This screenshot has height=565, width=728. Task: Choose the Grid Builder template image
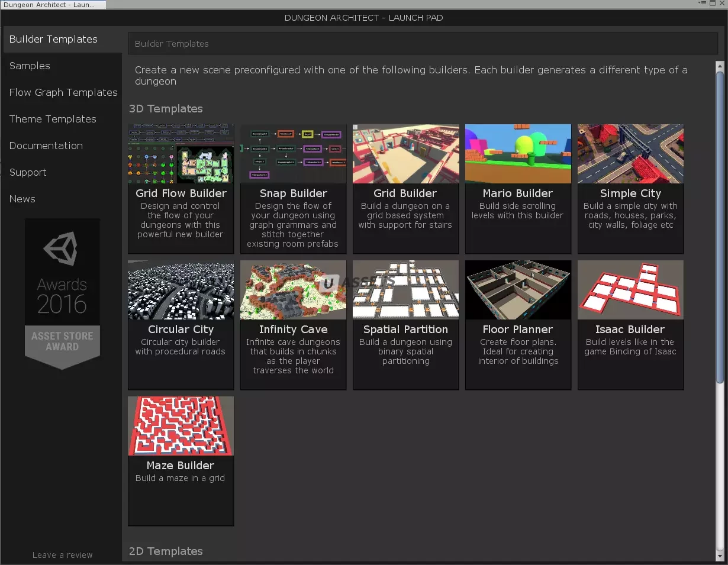tap(406, 154)
